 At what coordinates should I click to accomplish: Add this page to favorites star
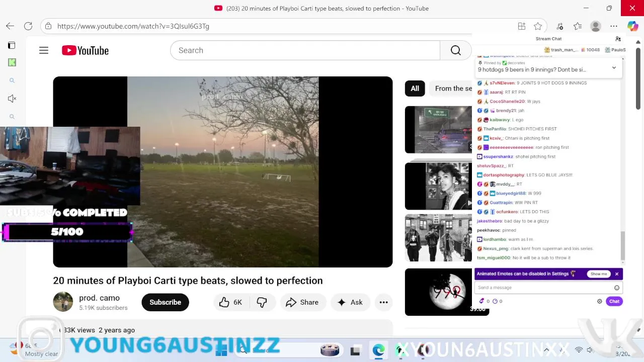point(538,26)
